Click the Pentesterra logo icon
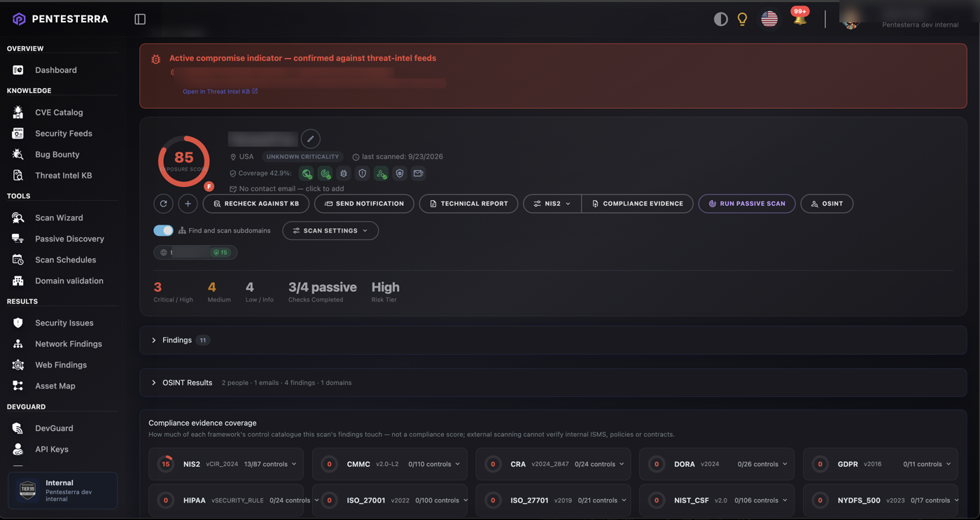This screenshot has width=980, height=520. (x=19, y=19)
